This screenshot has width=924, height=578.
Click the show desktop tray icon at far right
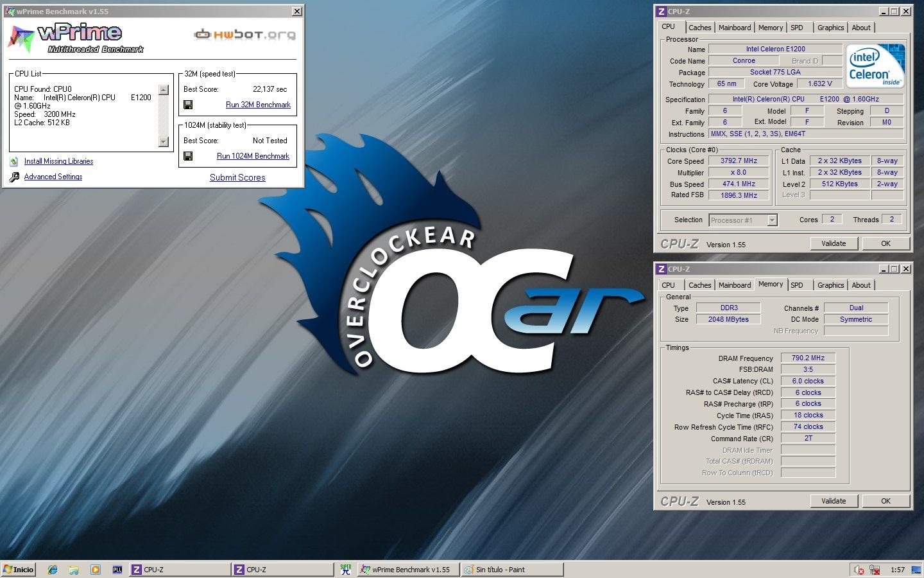tap(917, 570)
